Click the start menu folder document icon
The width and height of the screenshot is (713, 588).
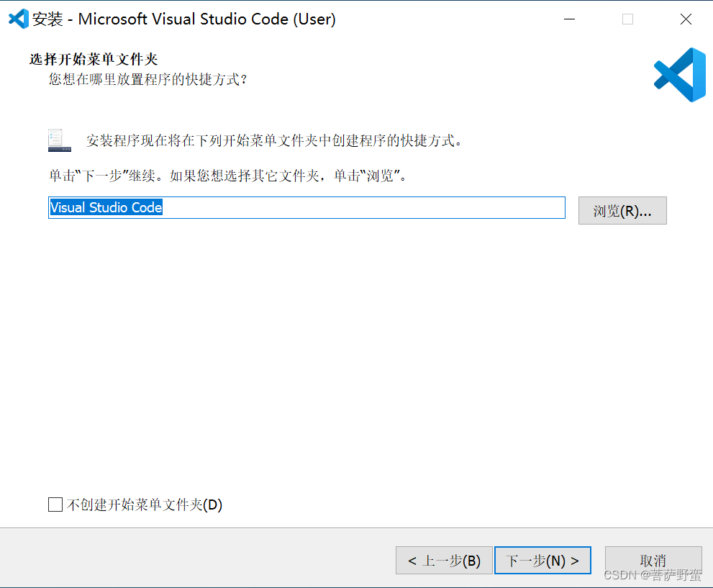point(60,140)
